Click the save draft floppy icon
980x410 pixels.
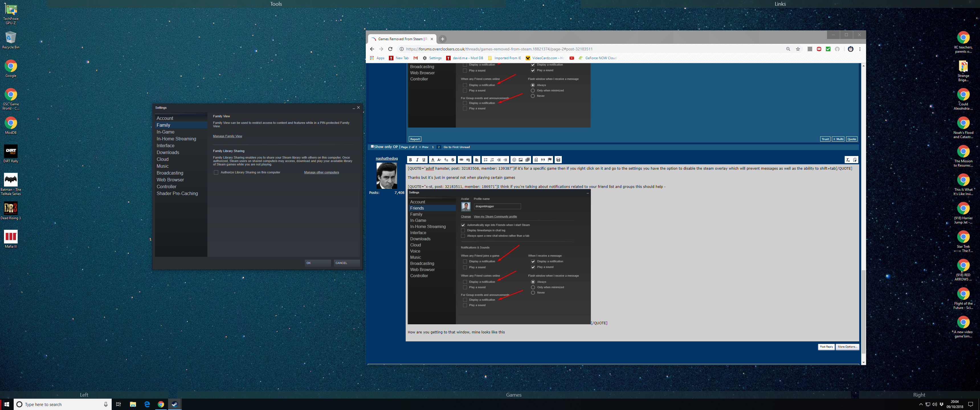[558, 160]
